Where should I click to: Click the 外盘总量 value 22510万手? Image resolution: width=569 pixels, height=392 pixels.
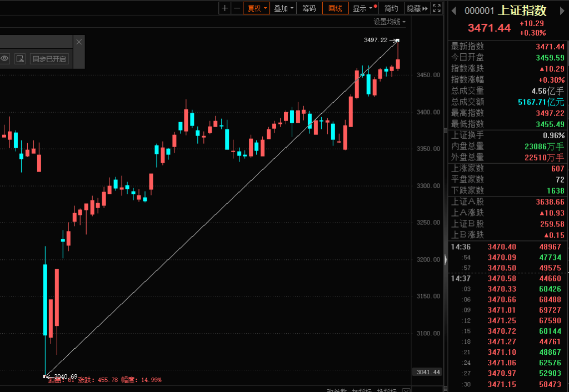pos(545,157)
